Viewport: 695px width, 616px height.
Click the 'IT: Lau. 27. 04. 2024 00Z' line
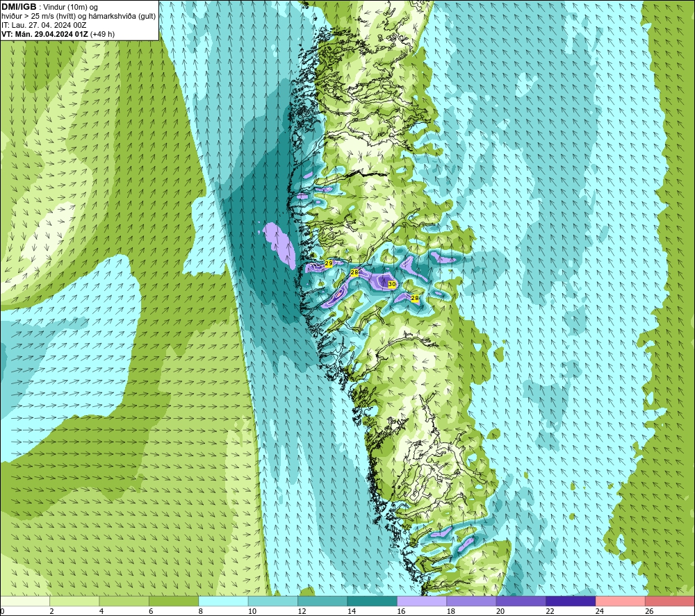pos(44,25)
